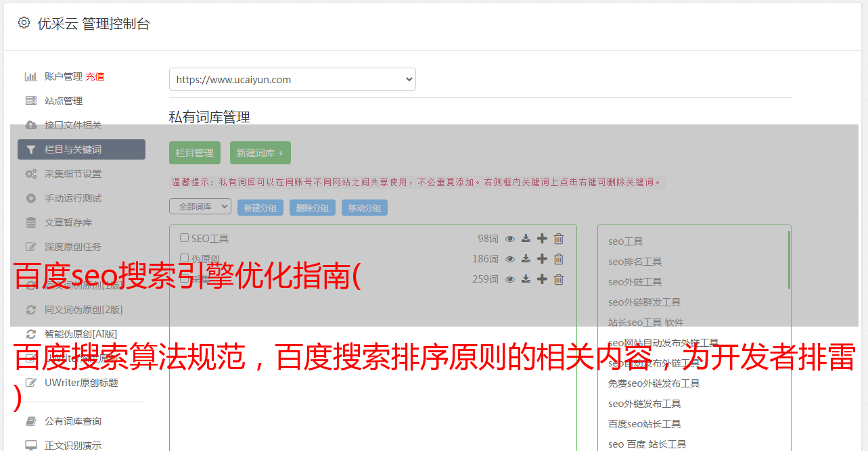
Task: Select keyword 百度seo站长工具
Action: (x=644, y=424)
